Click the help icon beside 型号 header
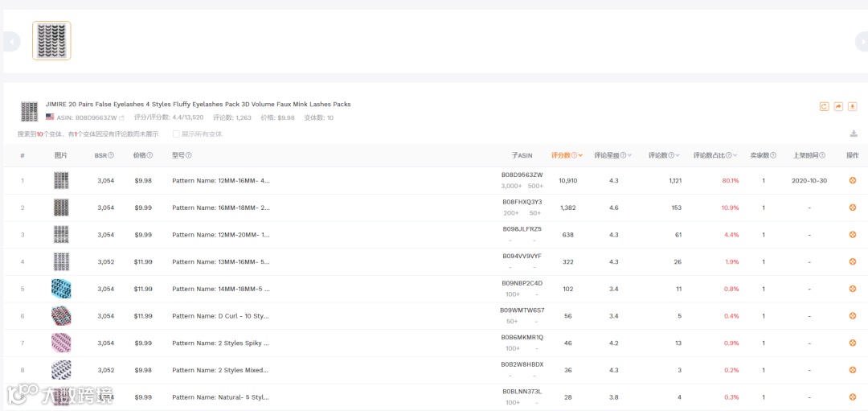This screenshot has width=868, height=411. tap(189, 156)
